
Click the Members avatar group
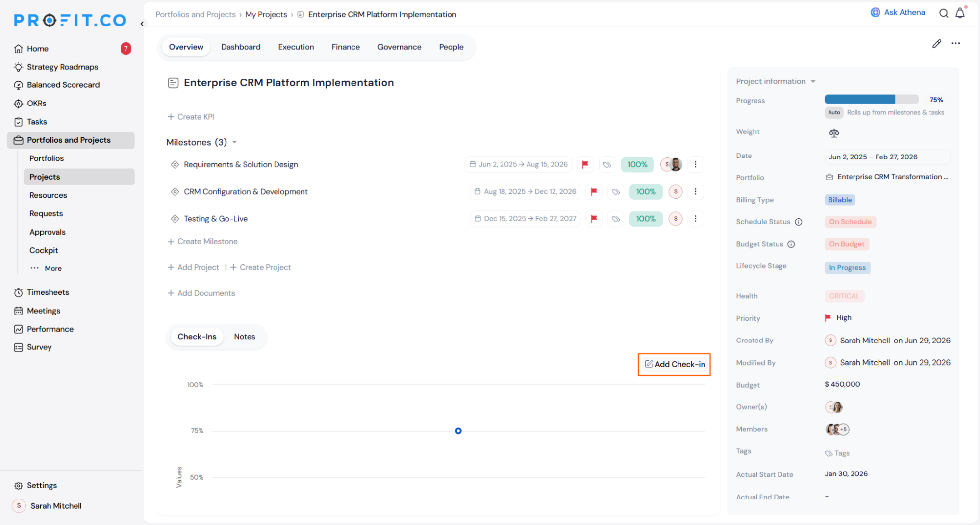(x=837, y=430)
